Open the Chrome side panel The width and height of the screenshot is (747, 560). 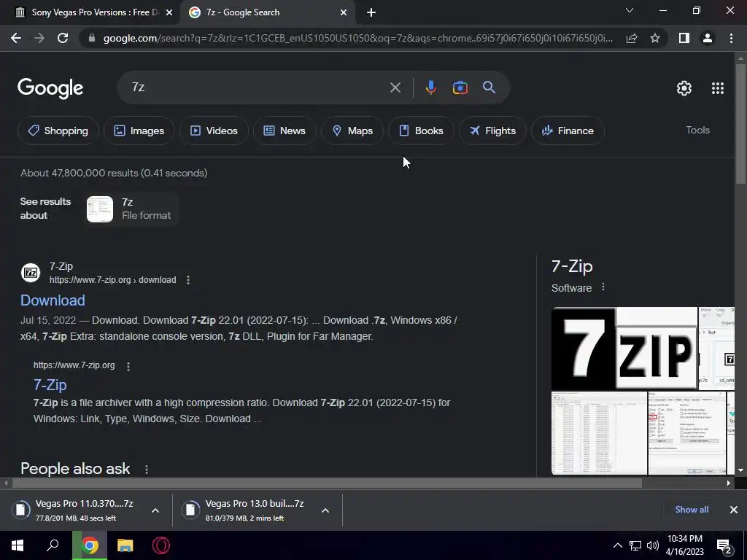[684, 38]
